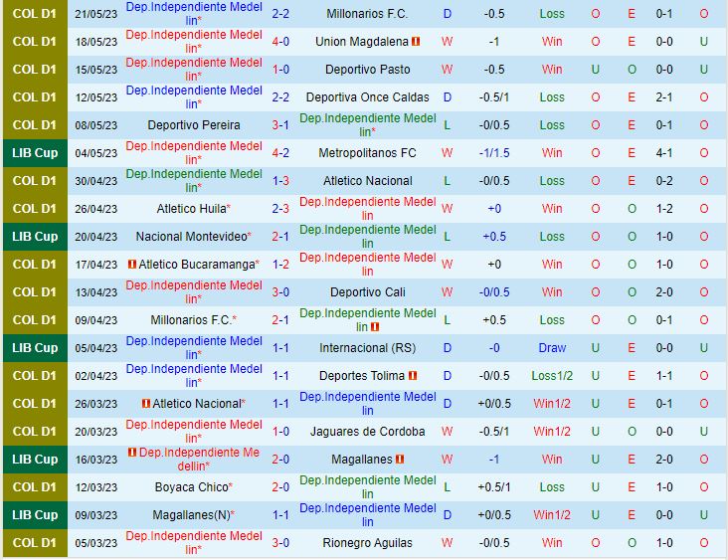Click half-time score 2-1 in Once Caldas row
Image resolution: width=728 pixels, height=560 pixels.
pyautogui.click(x=664, y=97)
